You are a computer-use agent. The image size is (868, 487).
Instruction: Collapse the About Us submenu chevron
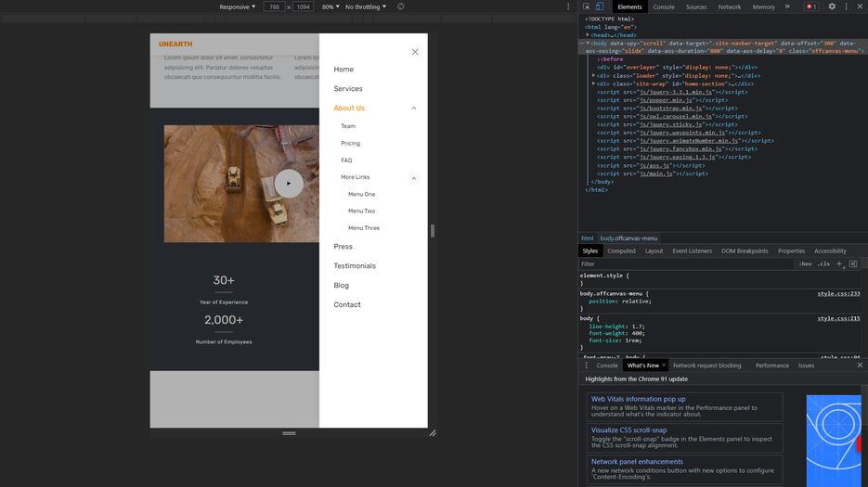pyautogui.click(x=413, y=109)
